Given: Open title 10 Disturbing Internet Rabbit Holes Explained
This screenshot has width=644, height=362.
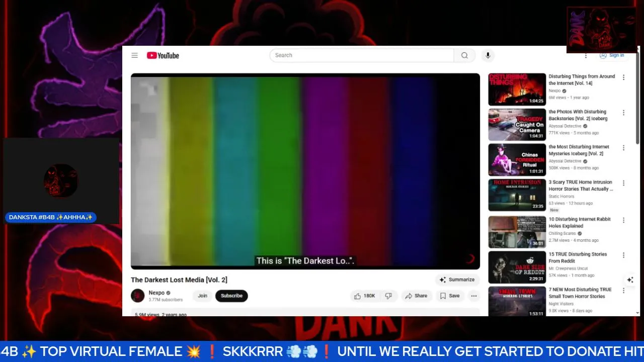Looking at the screenshot, I should click(x=580, y=223).
